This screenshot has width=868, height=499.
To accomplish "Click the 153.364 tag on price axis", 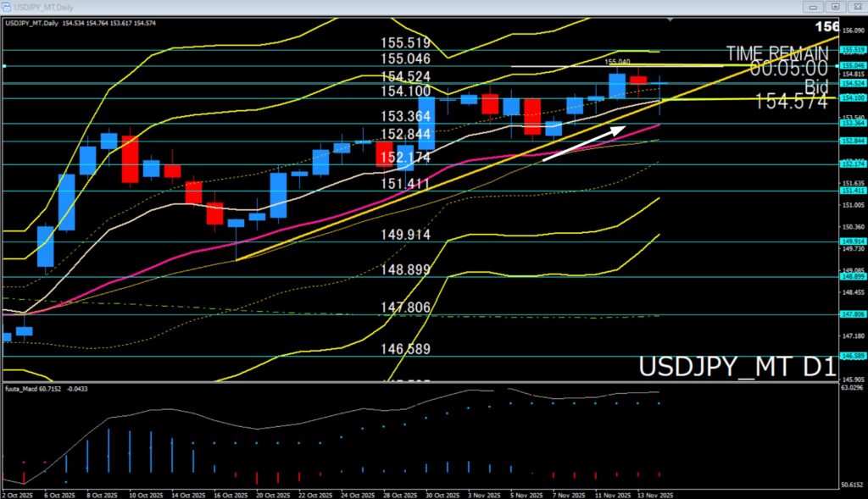I will (x=852, y=123).
